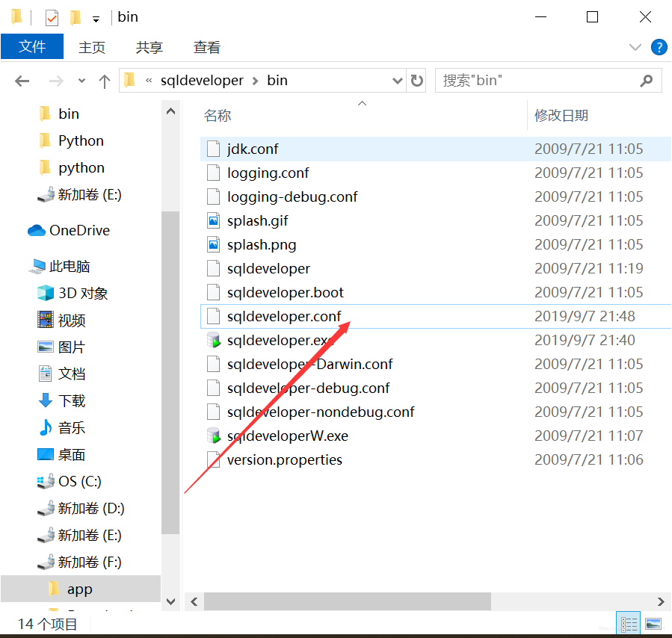Switch to large icons view in status bar
The height and width of the screenshot is (638, 672).
[653, 624]
